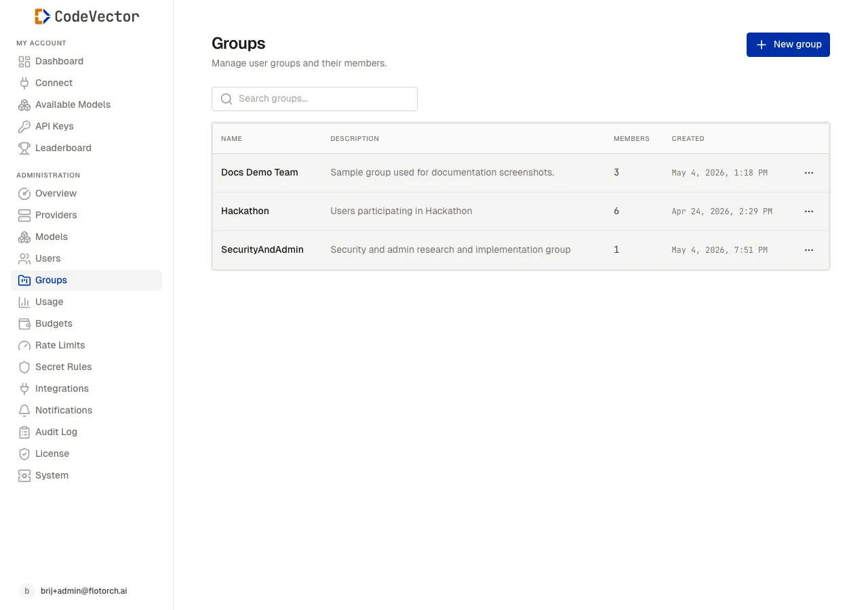Image resolution: width=868 pixels, height=610 pixels.
Task: Click the Providers server icon
Action: coord(24,216)
